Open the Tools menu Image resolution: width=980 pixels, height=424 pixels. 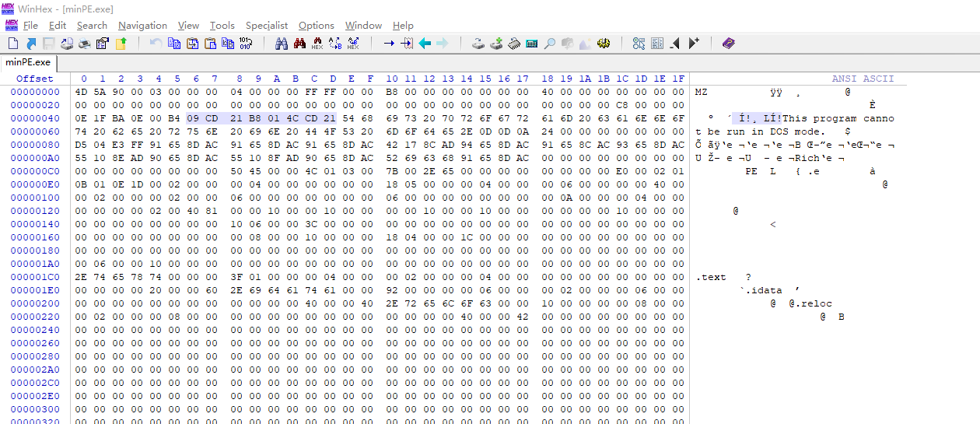[x=222, y=26]
